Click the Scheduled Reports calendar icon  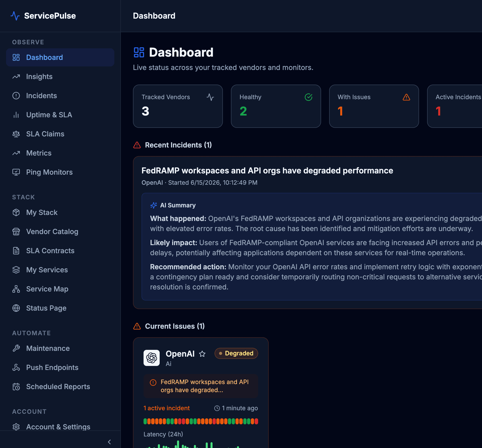click(x=16, y=387)
